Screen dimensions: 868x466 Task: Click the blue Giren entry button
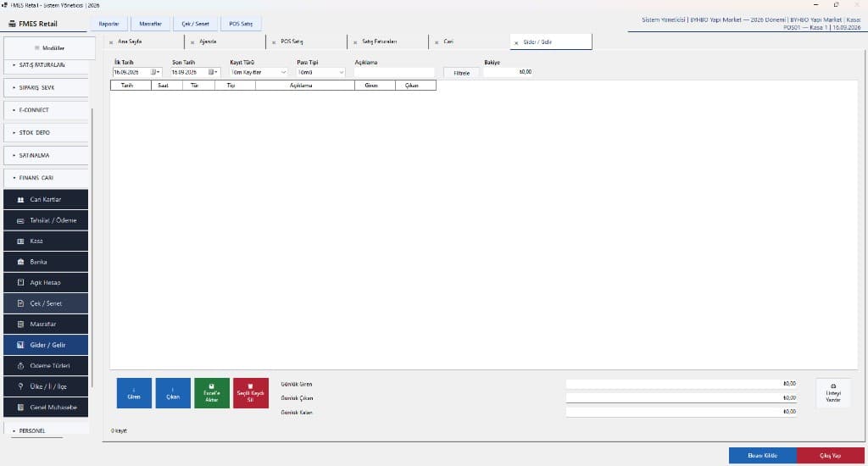(x=134, y=393)
